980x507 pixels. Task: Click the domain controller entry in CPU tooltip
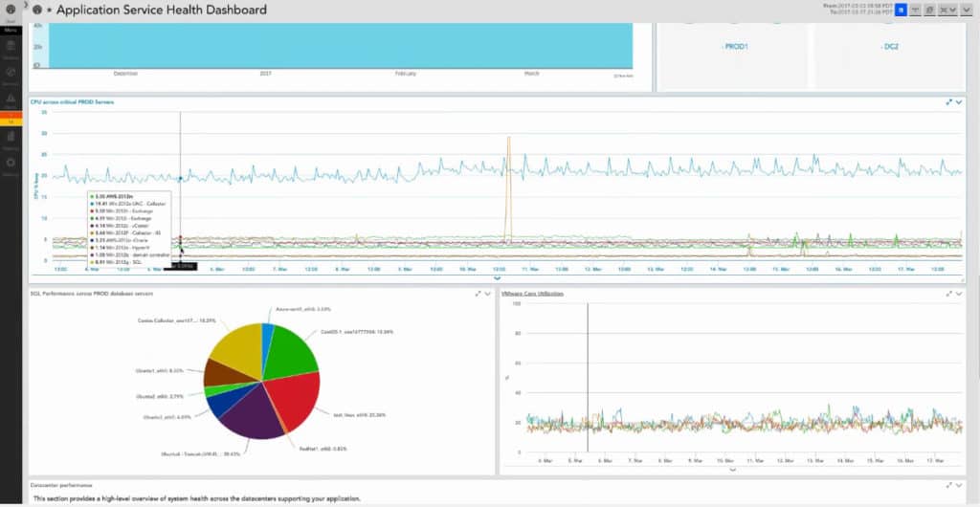click(129, 254)
